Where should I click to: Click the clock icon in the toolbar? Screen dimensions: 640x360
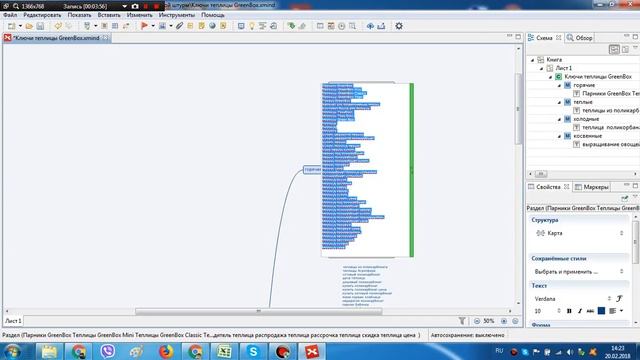(x=342, y=26)
